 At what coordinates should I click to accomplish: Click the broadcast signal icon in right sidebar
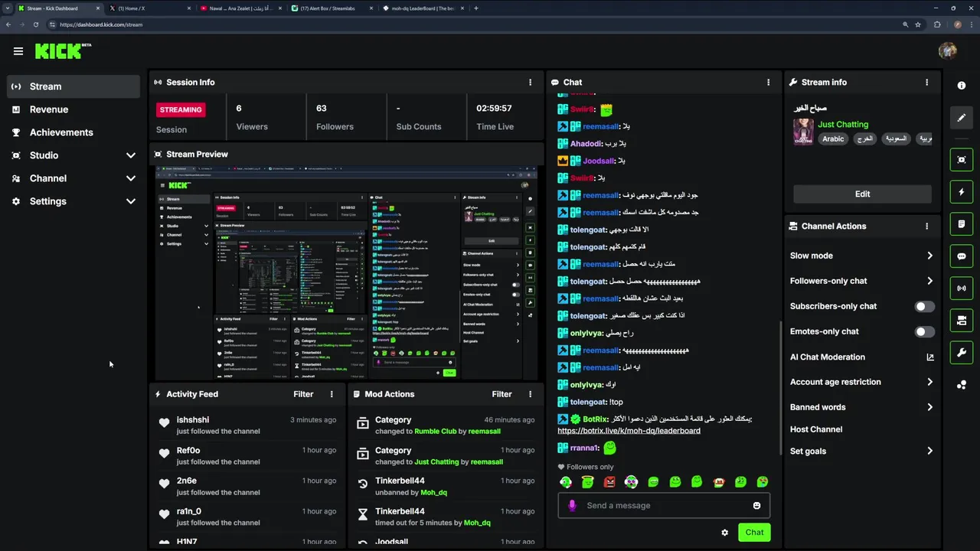(962, 289)
